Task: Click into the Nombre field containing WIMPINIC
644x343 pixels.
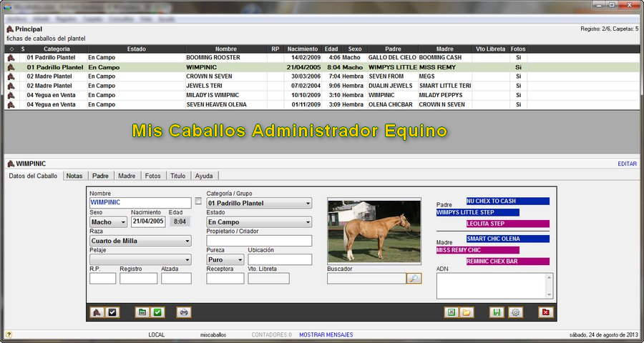Action: (140, 203)
